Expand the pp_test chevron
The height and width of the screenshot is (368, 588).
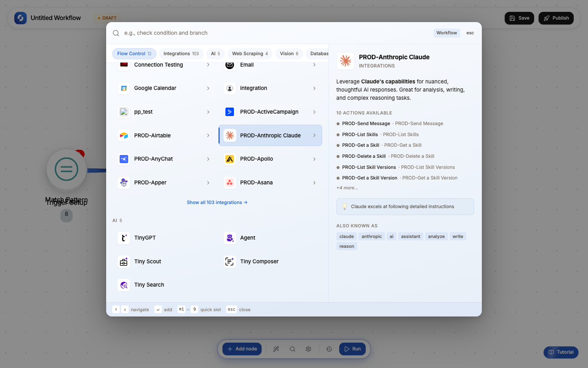pos(208,112)
